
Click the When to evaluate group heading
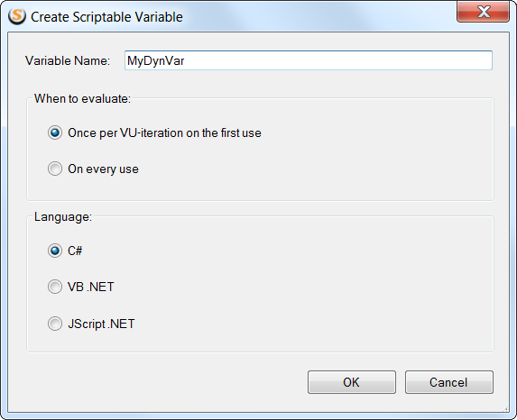[82, 98]
